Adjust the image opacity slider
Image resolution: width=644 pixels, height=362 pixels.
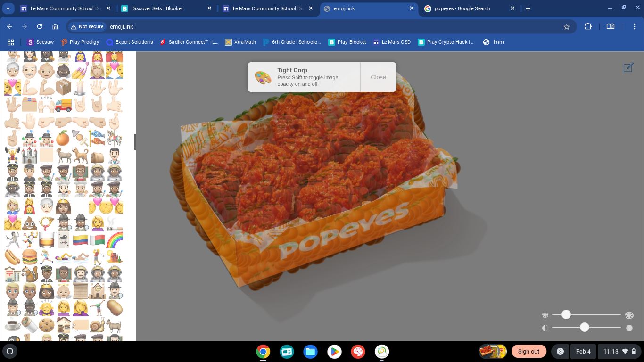pyautogui.click(x=585, y=327)
